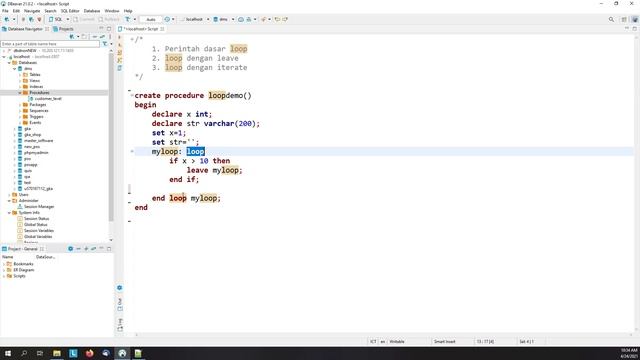This screenshot has width=640, height=360.
Task: Select the Events folder
Action: coord(35,122)
